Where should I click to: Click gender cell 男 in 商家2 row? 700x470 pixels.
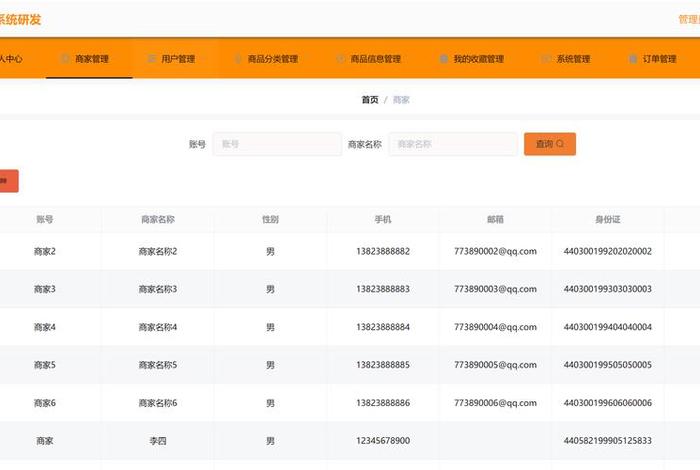tap(270, 252)
